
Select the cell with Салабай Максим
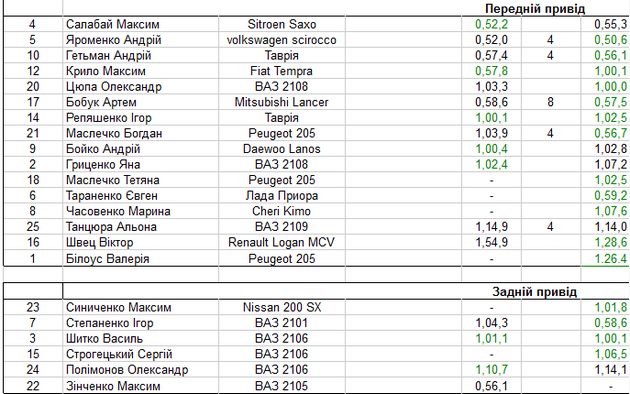pos(140,24)
